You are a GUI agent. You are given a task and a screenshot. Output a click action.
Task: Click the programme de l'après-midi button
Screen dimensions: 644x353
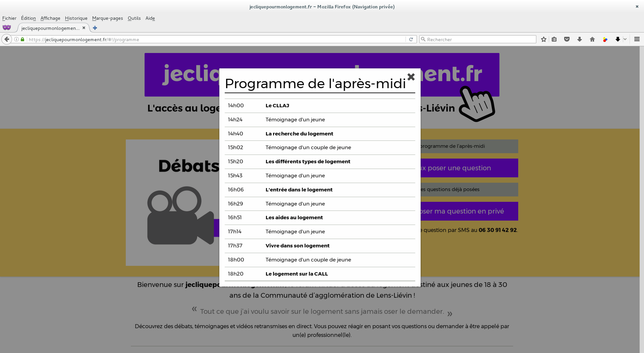click(x=469, y=146)
